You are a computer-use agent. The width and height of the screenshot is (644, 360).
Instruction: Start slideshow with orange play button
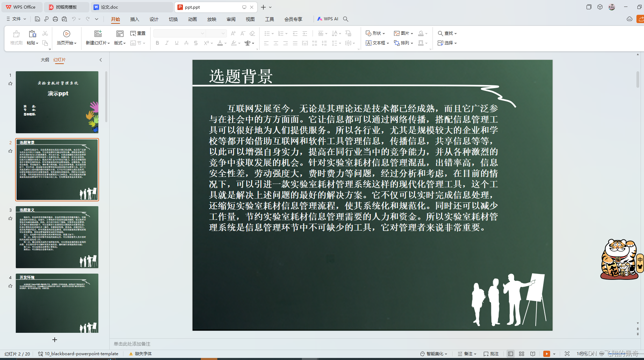546,354
